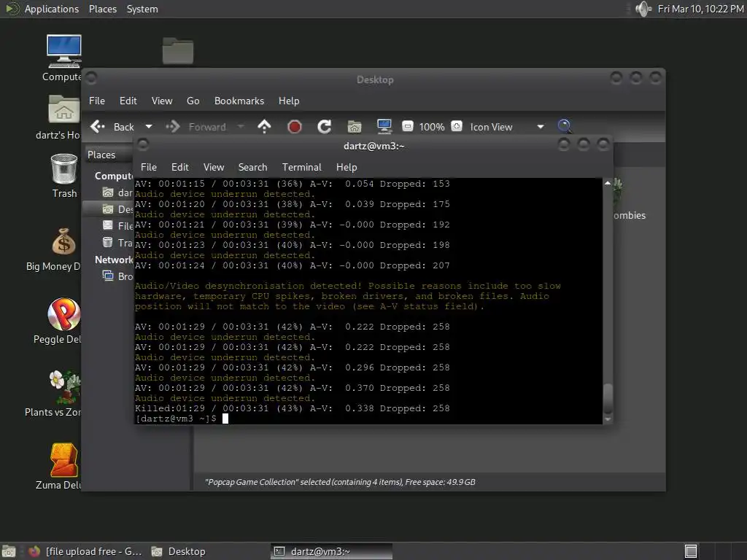This screenshot has height=560, width=747.
Task: Open the Terminal menu in terminal
Action: pos(301,167)
